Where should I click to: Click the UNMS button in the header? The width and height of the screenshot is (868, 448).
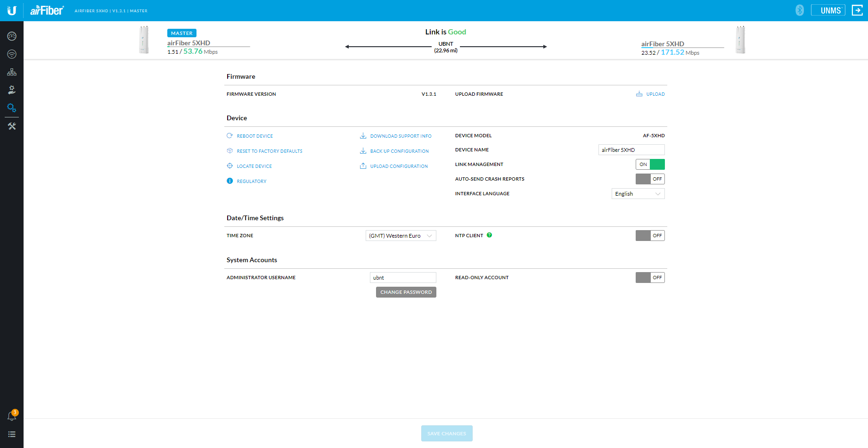point(828,10)
